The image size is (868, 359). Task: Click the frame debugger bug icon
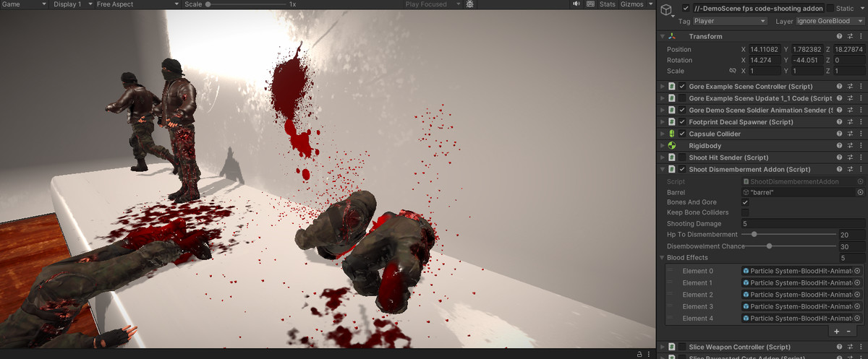470,4
